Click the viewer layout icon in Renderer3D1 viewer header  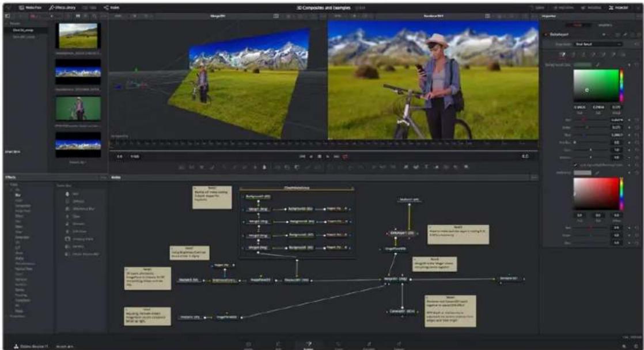(x=487, y=16)
